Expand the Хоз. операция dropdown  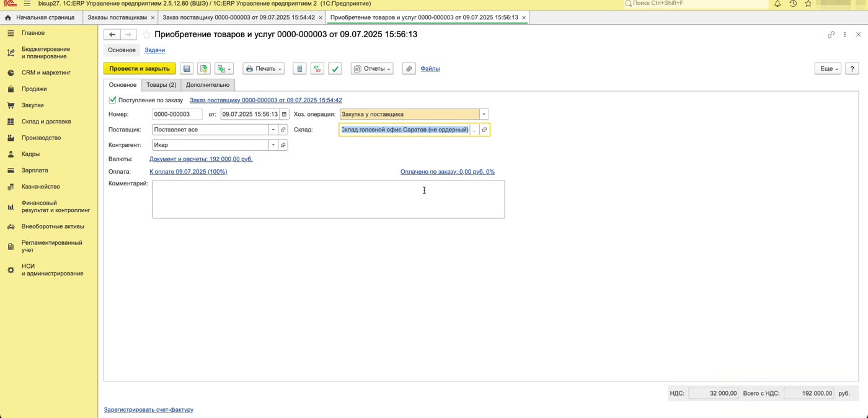(x=484, y=114)
